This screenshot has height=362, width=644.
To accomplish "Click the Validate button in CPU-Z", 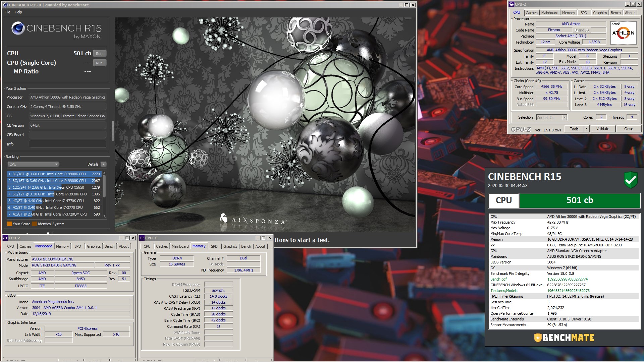I will (603, 129).
